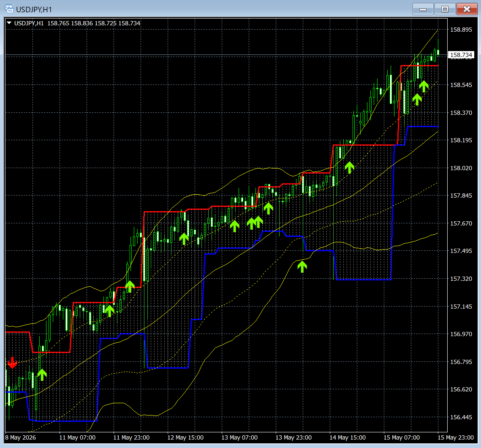Screen dimensions: 481x448
Task: Click the 156.970 price scale label
Action: click(461, 334)
